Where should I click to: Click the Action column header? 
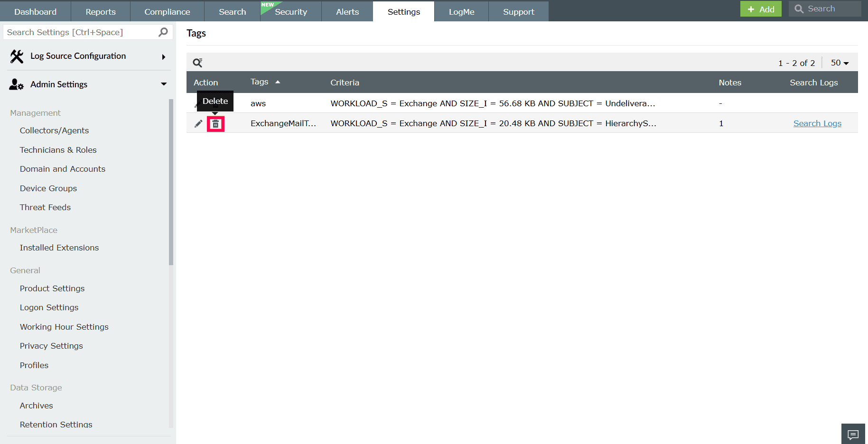pos(206,83)
